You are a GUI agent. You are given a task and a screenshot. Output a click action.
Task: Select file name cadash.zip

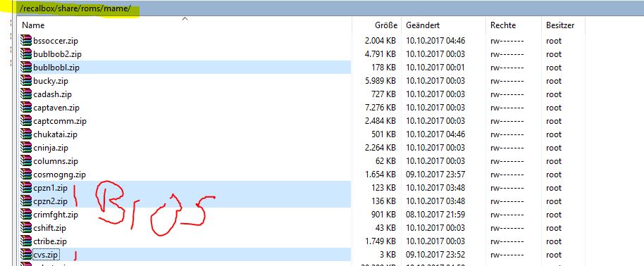coord(53,94)
